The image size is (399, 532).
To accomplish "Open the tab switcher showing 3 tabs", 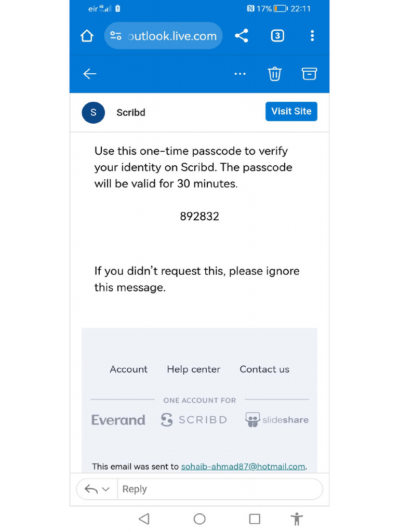I will (277, 36).
